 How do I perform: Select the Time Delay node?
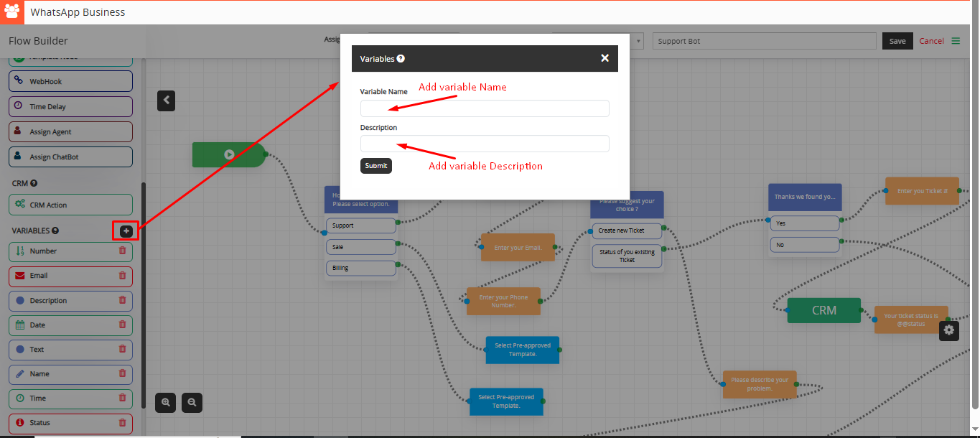point(71,106)
